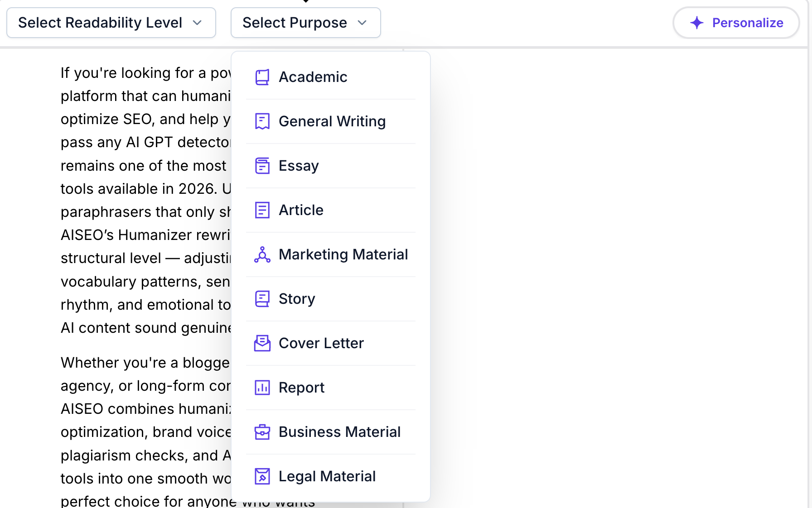The width and height of the screenshot is (812, 508).
Task: Click the Story book icon
Action: click(262, 299)
